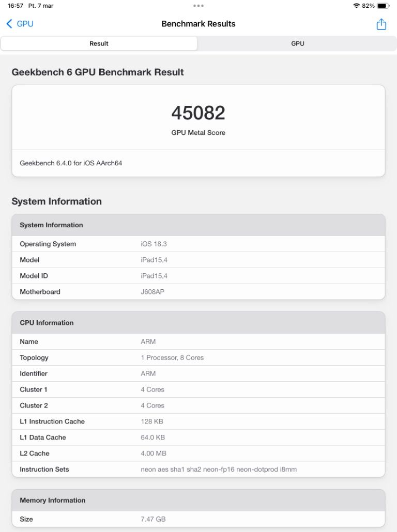
Task: Tap the Cluster 1 row's 4 Cores value
Action: pos(152,389)
